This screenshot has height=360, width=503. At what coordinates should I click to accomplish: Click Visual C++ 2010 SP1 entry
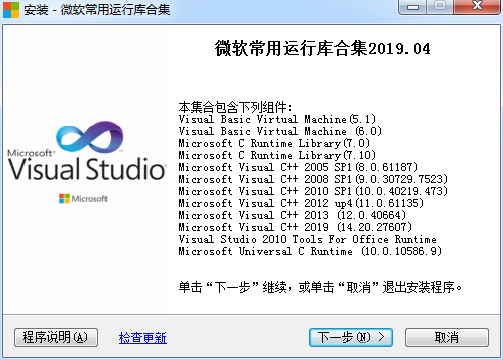click(313, 191)
